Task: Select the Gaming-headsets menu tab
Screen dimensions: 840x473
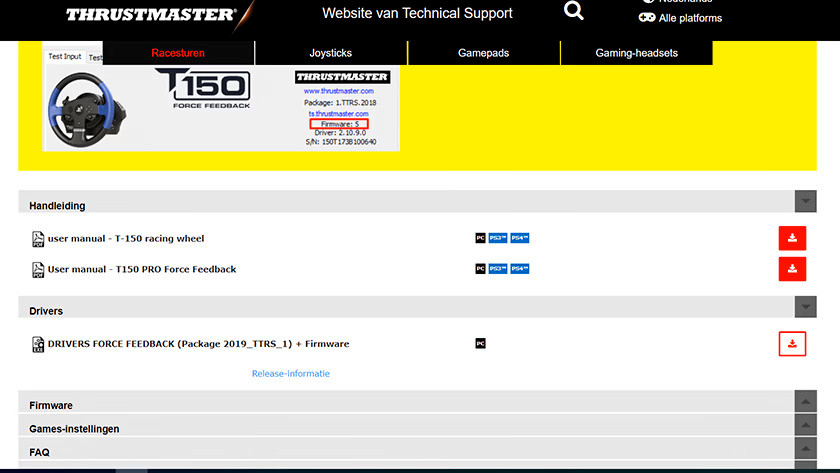Action: click(636, 53)
